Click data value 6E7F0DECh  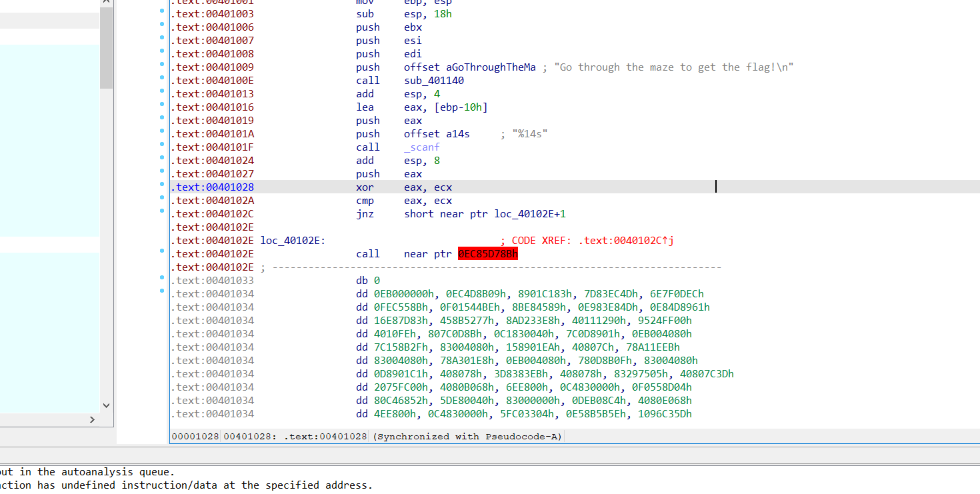click(x=677, y=294)
